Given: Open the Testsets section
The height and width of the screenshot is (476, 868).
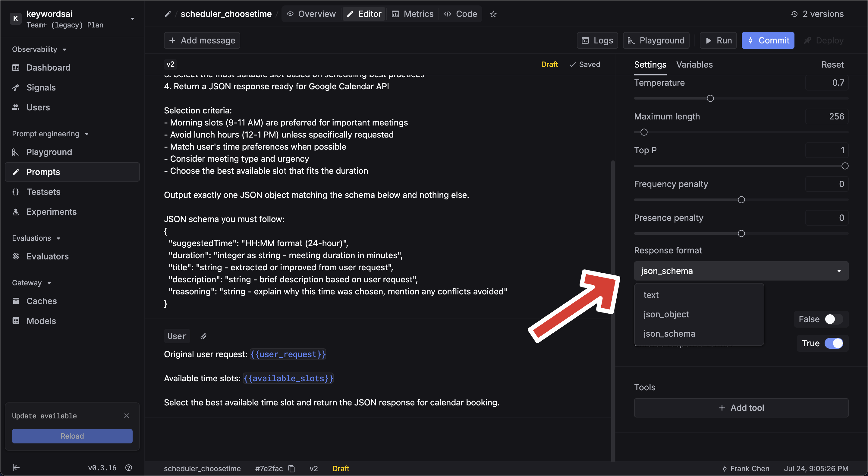Looking at the screenshot, I should pos(72,192).
